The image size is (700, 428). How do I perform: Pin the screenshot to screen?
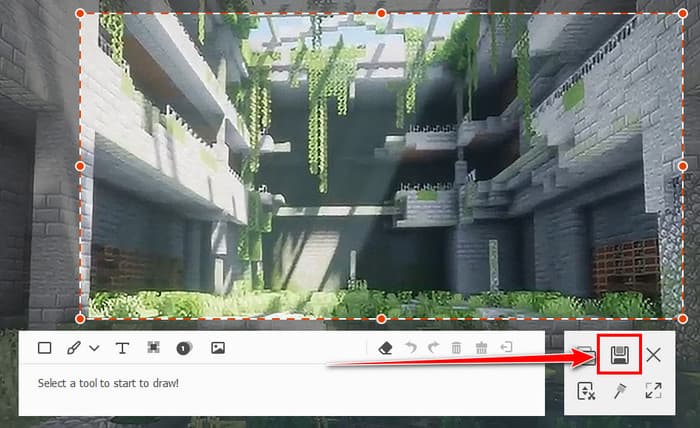click(620, 391)
